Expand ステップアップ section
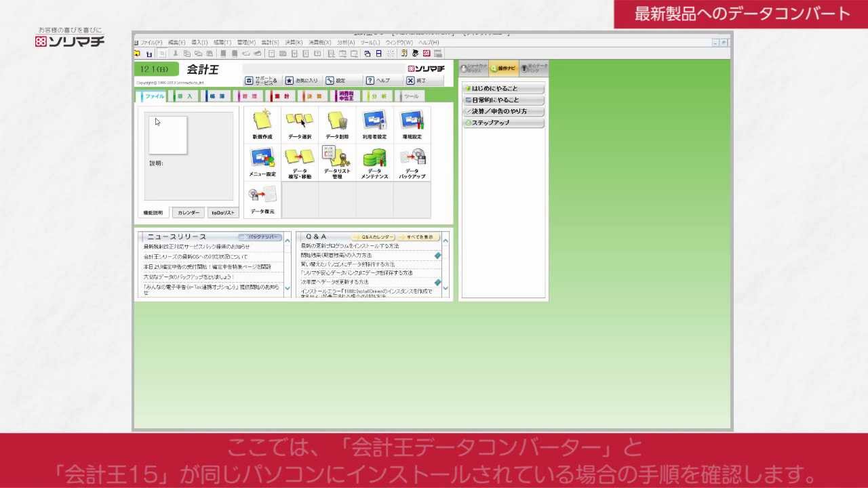The width and height of the screenshot is (868, 488). (504, 123)
